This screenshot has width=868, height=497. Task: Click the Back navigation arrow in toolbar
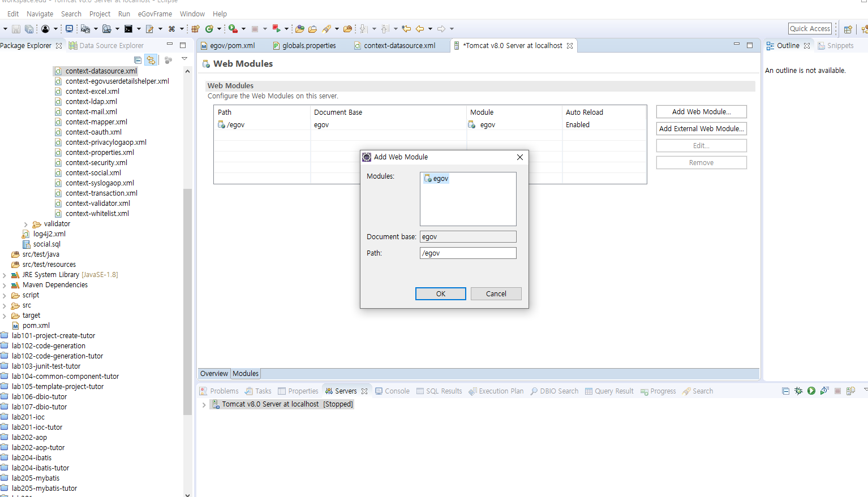coord(420,29)
